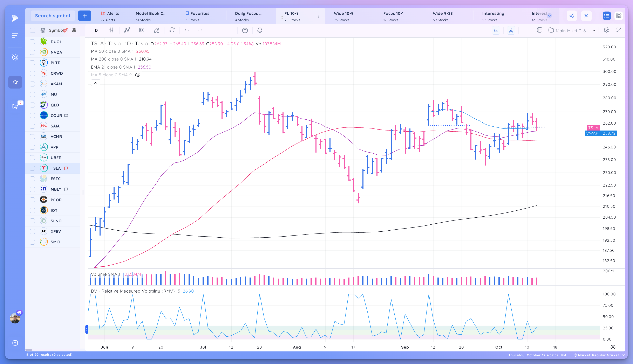Image resolution: width=633 pixels, height=364 pixels.
Task: Expand the Main Multi D-6 layout dropdown
Action: pyautogui.click(x=594, y=30)
